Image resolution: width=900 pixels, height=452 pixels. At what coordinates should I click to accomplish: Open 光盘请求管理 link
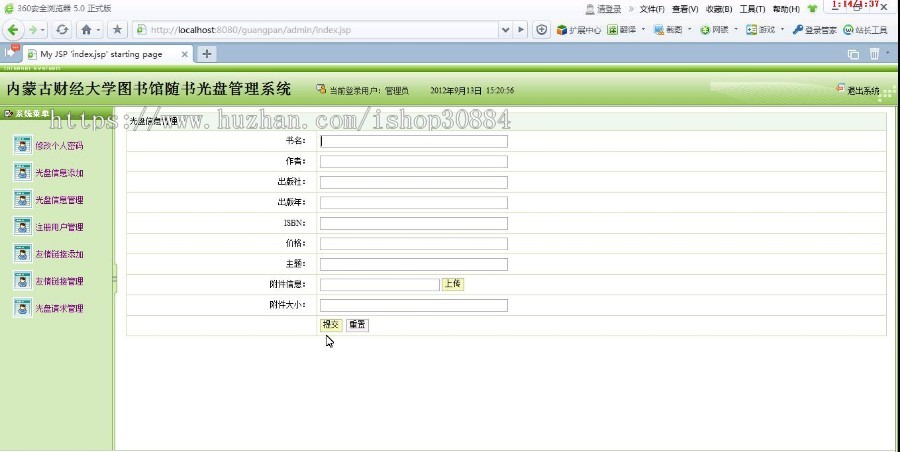click(x=59, y=308)
